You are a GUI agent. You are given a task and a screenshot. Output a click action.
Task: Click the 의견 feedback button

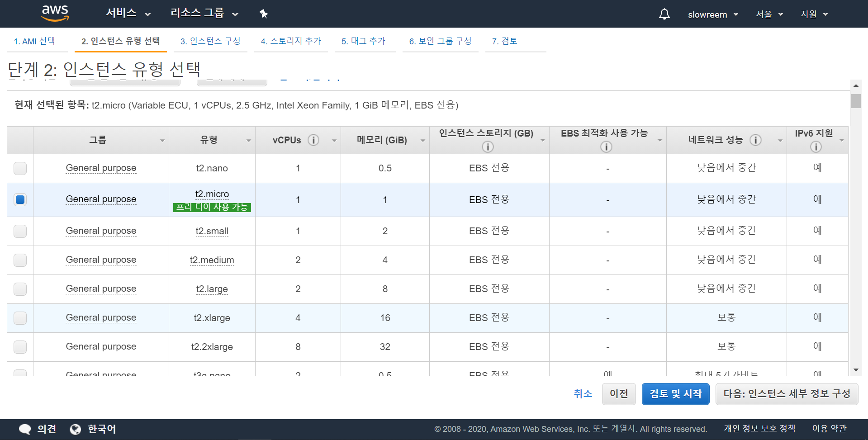(x=47, y=429)
